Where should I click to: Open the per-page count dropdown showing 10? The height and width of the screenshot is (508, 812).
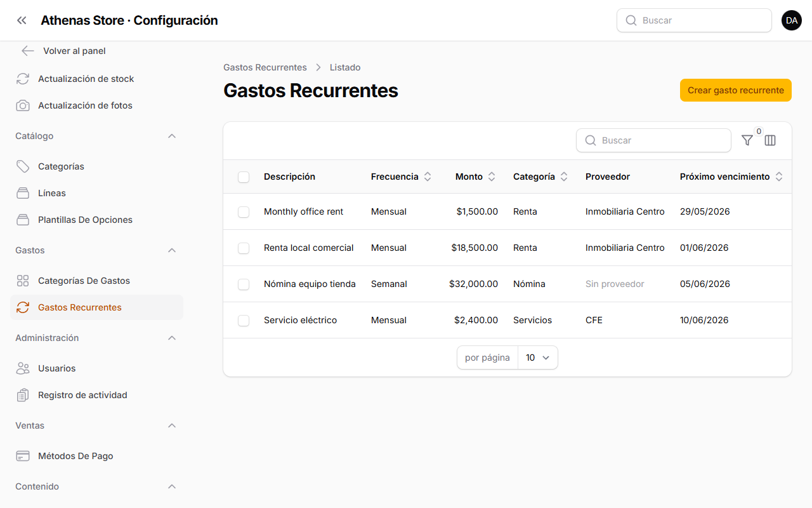[x=538, y=358]
